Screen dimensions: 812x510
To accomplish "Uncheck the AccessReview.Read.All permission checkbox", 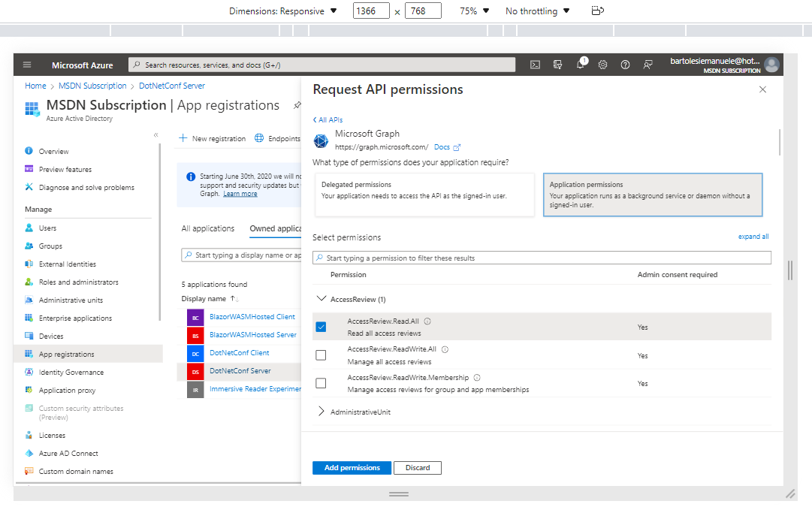I will point(321,327).
